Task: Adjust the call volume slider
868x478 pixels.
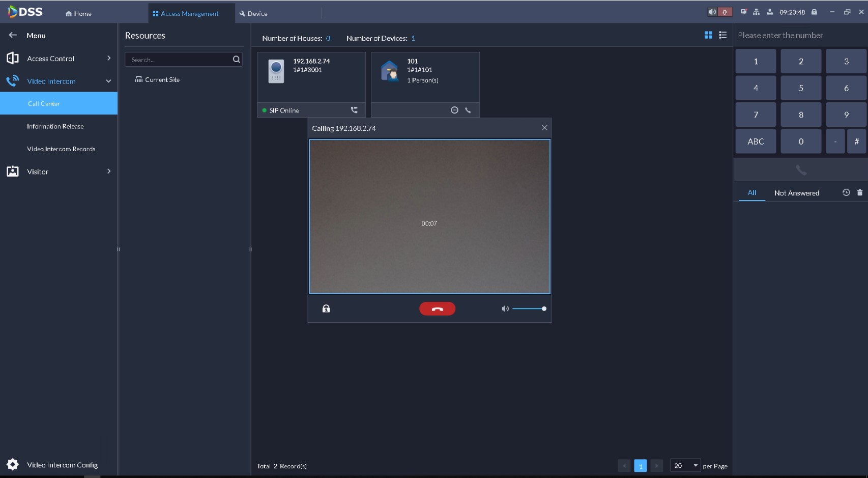Action: (529, 309)
